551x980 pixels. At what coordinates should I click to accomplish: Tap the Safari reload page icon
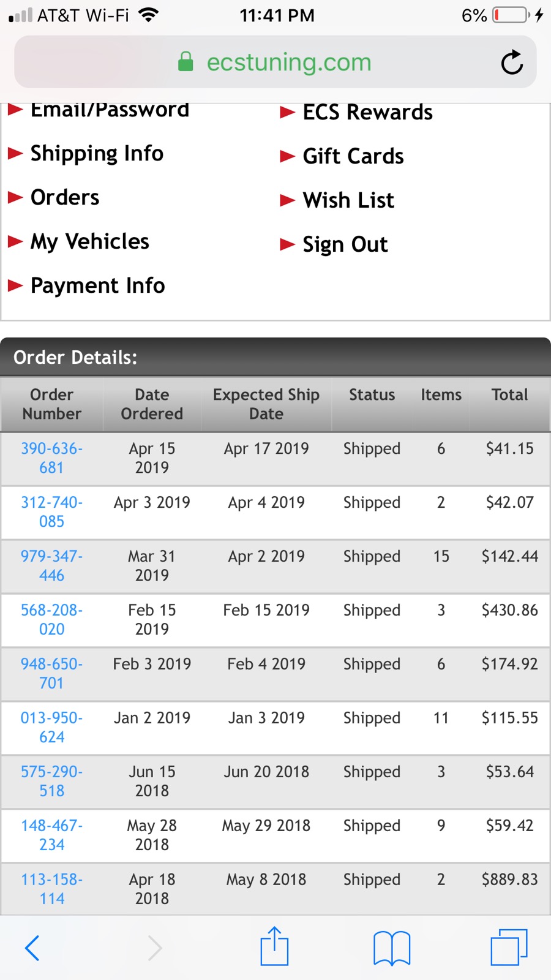tap(512, 62)
